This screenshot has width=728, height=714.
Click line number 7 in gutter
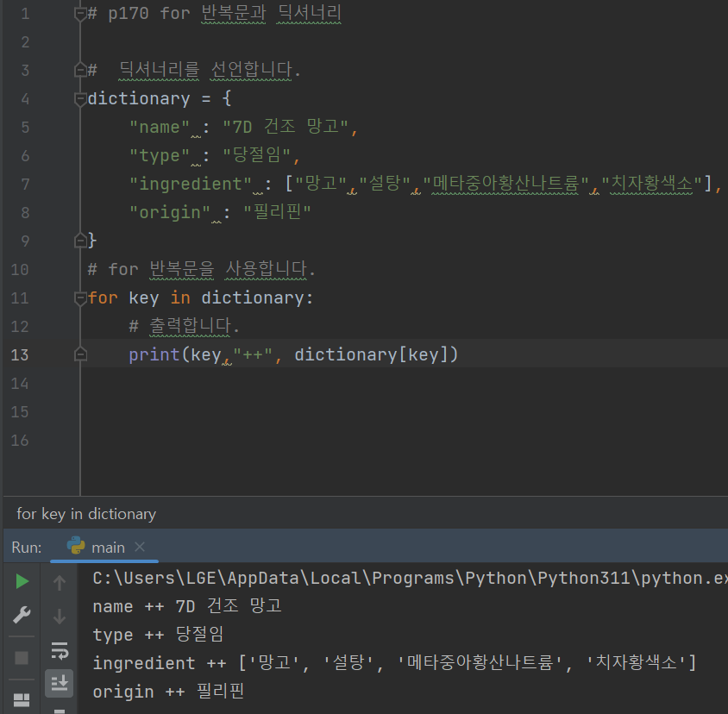(x=25, y=185)
